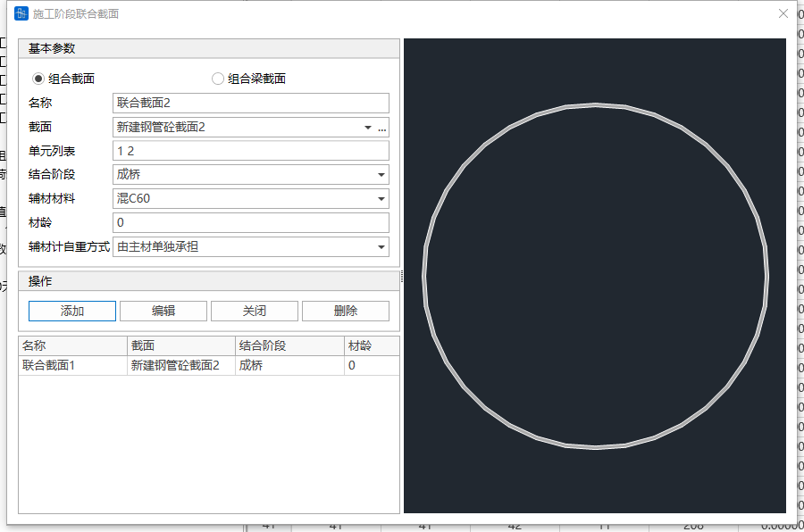The image size is (804, 532).
Task: Click the dialog title bar app icon
Action: pyautogui.click(x=21, y=13)
